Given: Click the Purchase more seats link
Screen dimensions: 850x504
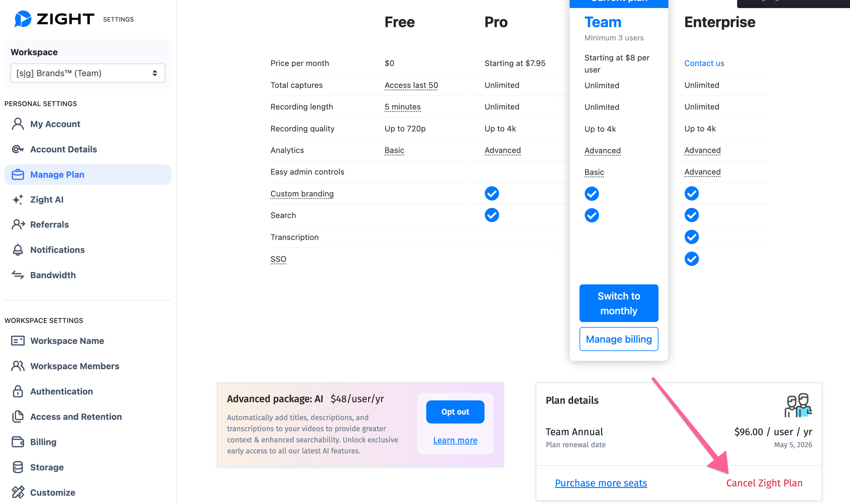Looking at the screenshot, I should pyautogui.click(x=601, y=483).
